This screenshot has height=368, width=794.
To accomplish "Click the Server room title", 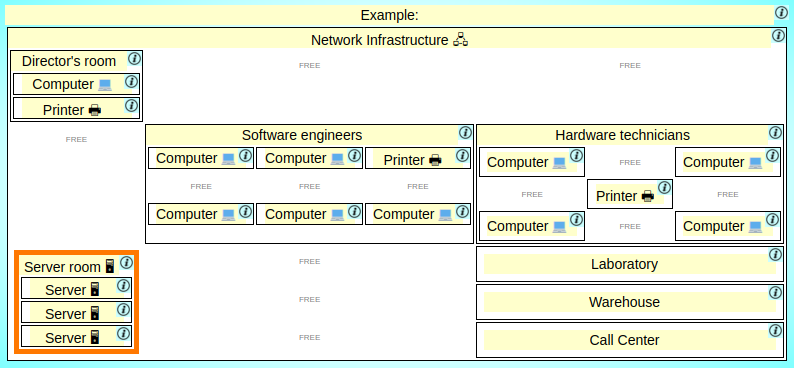I will point(63,267).
